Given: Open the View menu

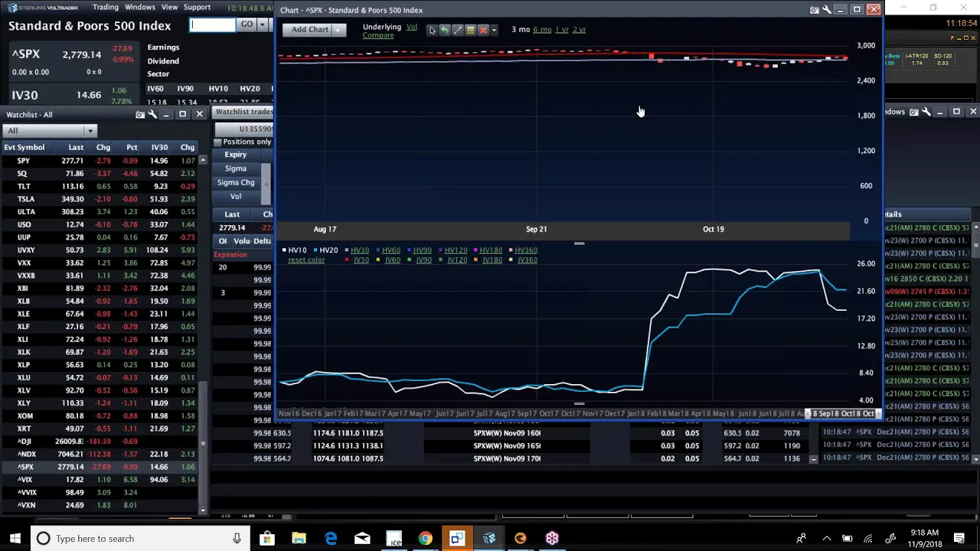Looking at the screenshot, I should click(x=169, y=7).
